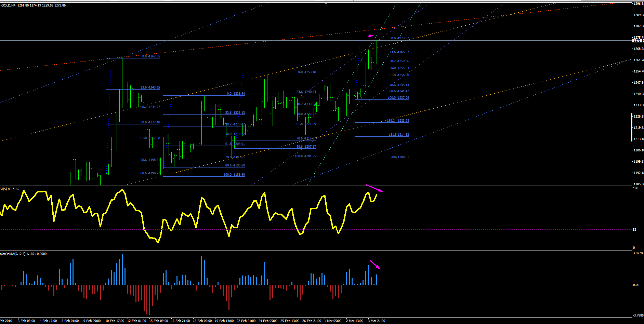
Task: Select Fibonacci extension label 161.8 1214.62
Action: [399, 135]
